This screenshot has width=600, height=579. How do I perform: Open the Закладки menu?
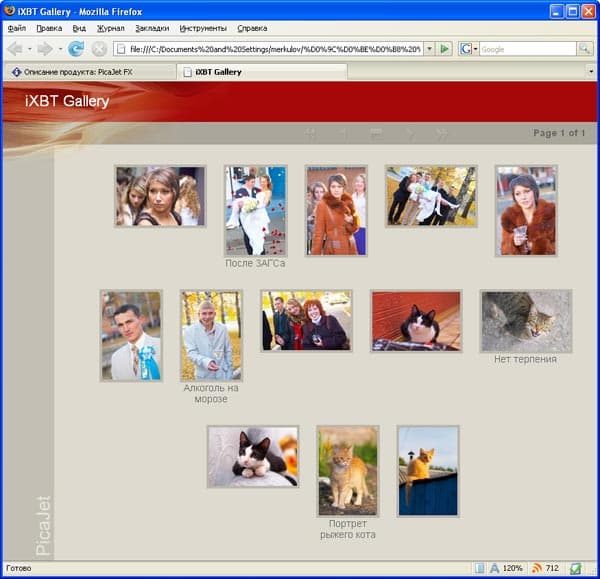tap(152, 28)
